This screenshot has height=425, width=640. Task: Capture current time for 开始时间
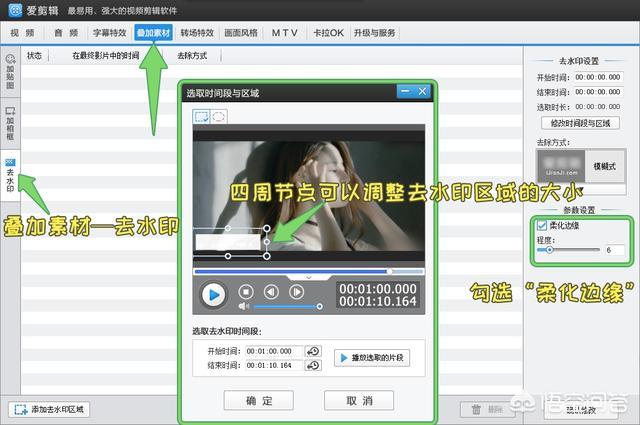point(313,351)
